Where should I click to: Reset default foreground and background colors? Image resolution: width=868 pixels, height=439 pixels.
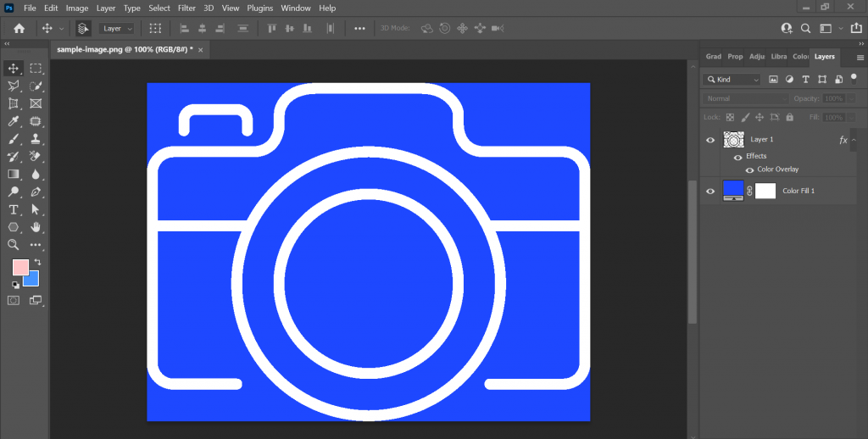[x=15, y=285]
